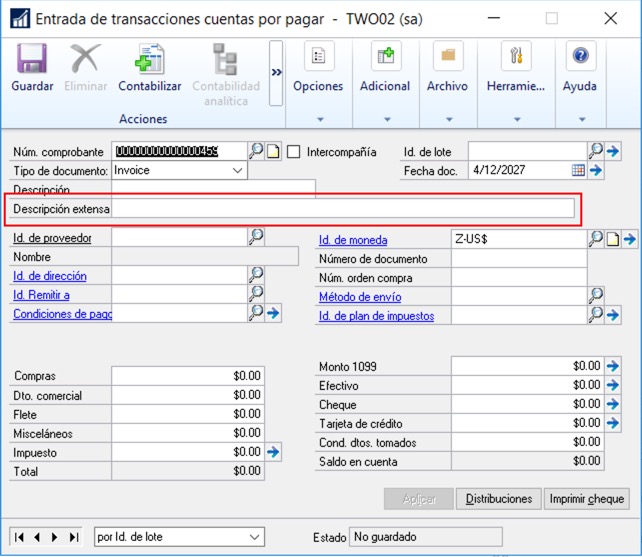This screenshot has height=557, width=642.
Task: Go to previous record navigation button
Action: pyautogui.click(x=37, y=537)
